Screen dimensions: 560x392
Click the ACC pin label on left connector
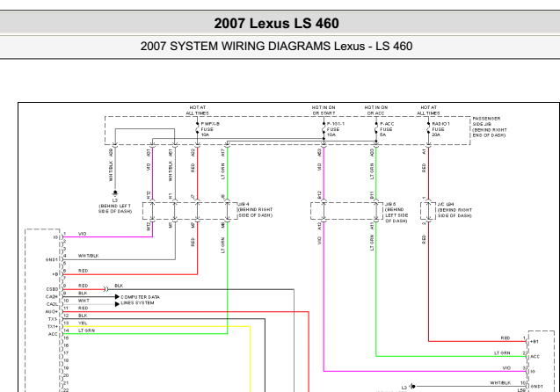click(53, 334)
